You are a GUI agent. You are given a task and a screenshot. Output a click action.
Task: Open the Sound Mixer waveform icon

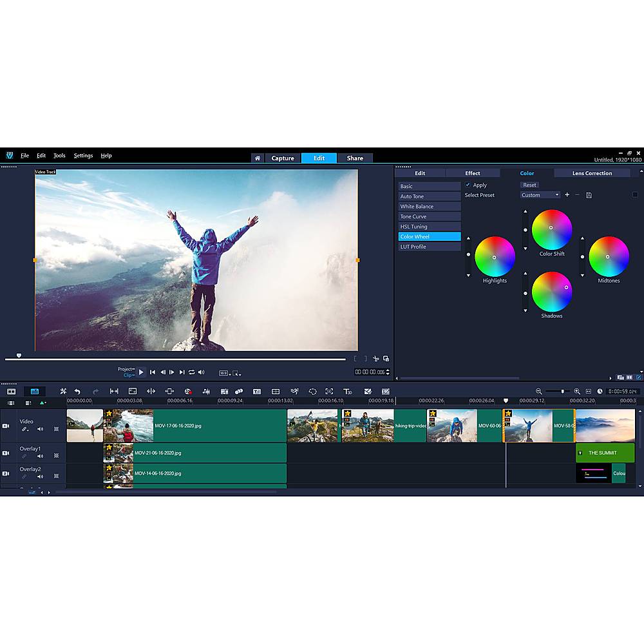(x=206, y=391)
